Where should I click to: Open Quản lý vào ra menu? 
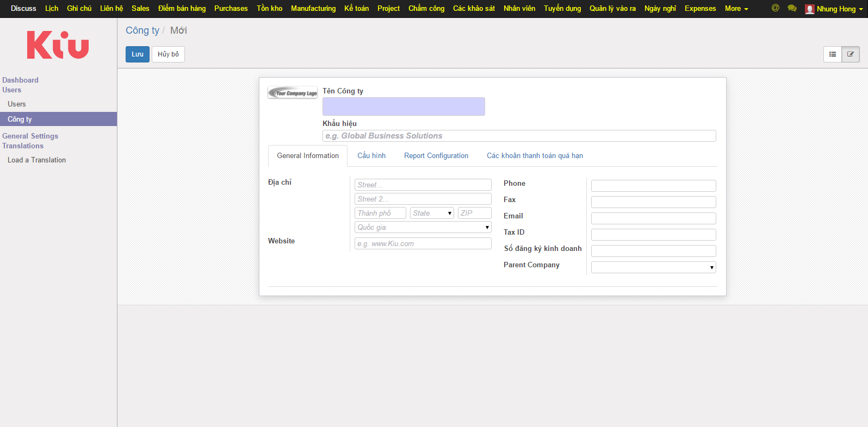pyautogui.click(x=613, y=9)
